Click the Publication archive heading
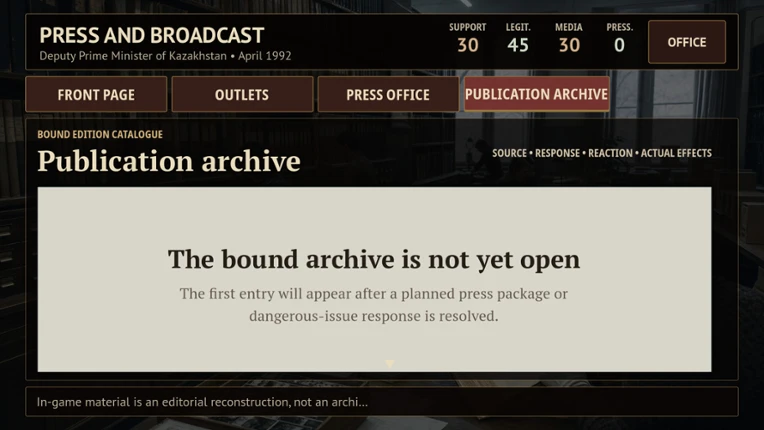 point(169,161)
